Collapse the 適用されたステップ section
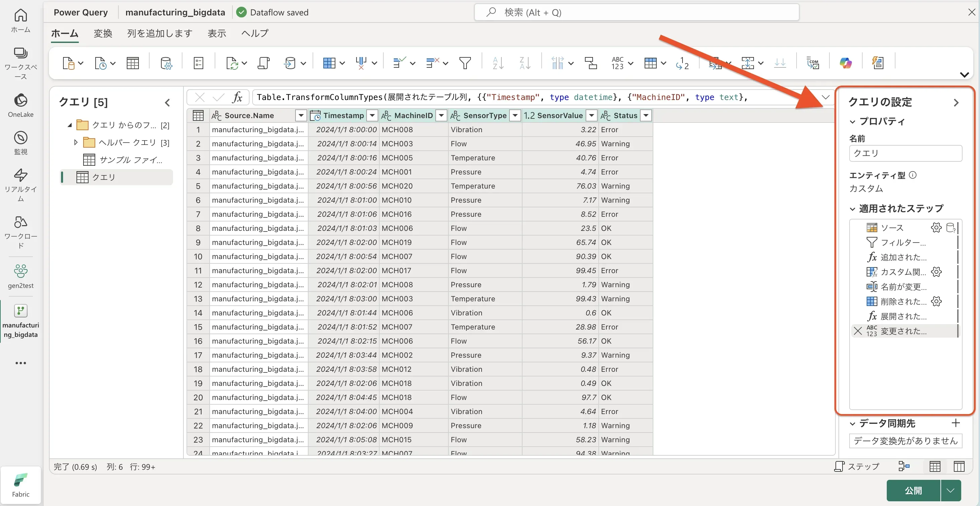980x506 pixels. click(853, 209)
